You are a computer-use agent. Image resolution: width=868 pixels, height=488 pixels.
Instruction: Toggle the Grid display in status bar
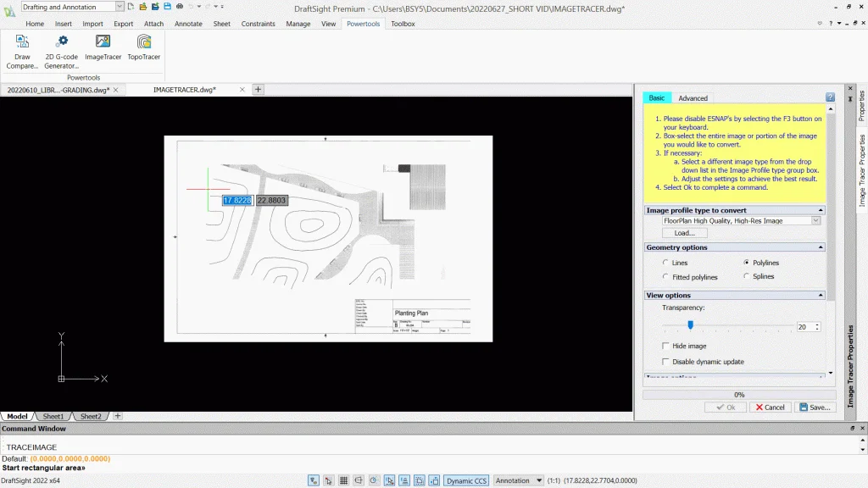[x=344, y=480]
